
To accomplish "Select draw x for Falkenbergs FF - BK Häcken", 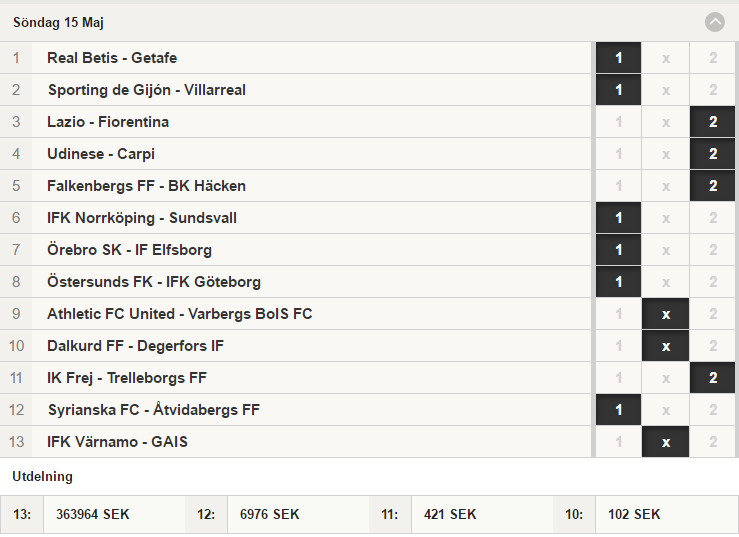I will click(x=665, y=186).
